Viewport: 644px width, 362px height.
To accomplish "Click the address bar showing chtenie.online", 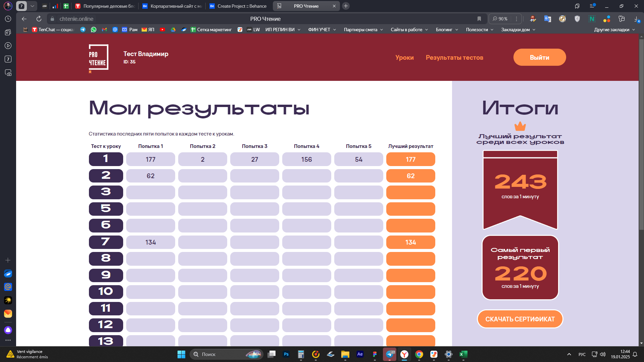I will coord(77,19).
